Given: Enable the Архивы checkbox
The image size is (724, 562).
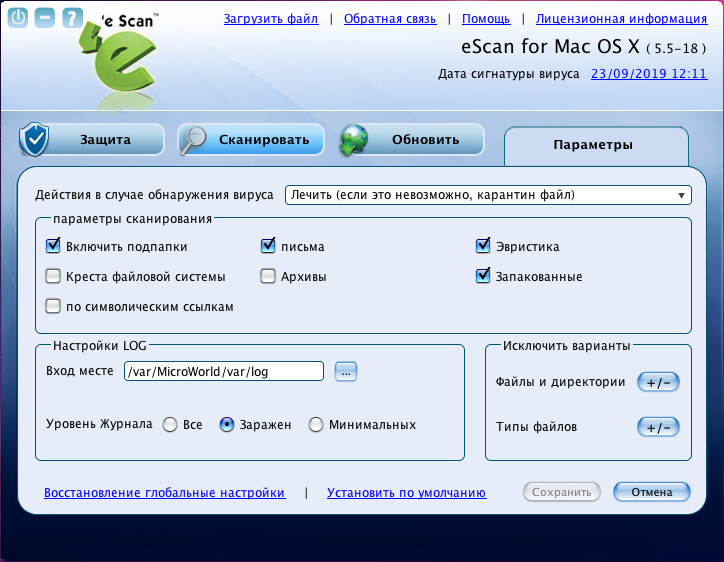Looking at the screenshot, I should (268, 276).
